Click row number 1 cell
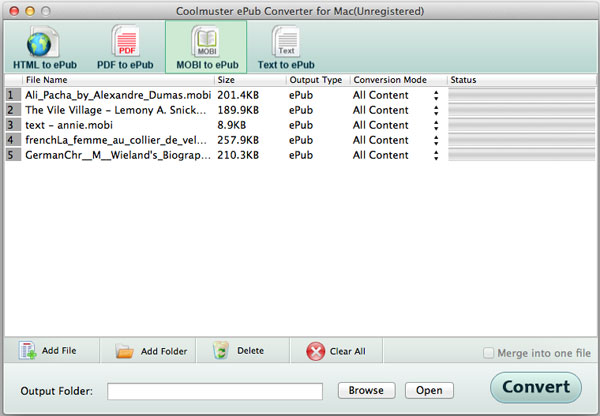The width and height of the screenshot is (600, 416). coord(13,95)
